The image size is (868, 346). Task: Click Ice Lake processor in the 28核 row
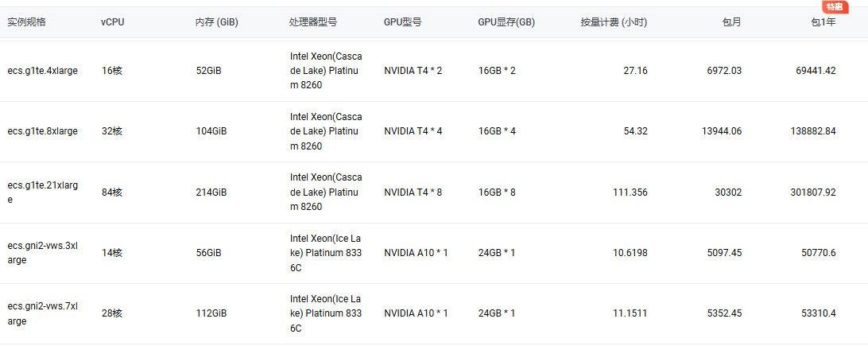[x=326, y=313]
